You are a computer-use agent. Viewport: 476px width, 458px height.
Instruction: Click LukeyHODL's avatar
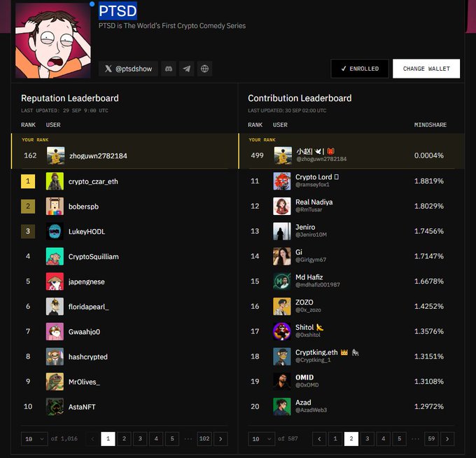(55, 231)
